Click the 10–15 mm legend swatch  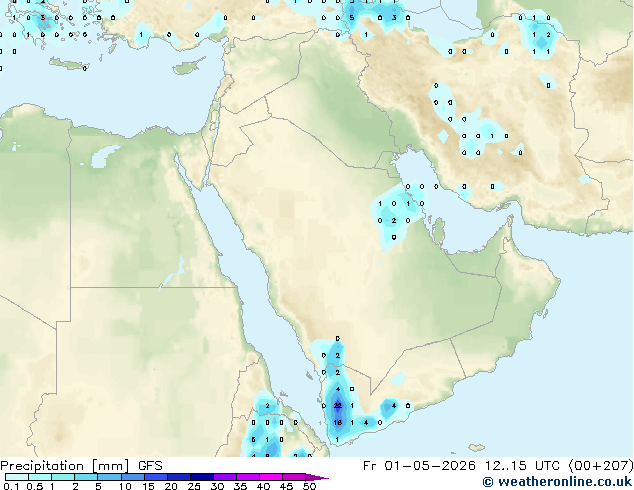pyautogui.click(x=132, y=477)
